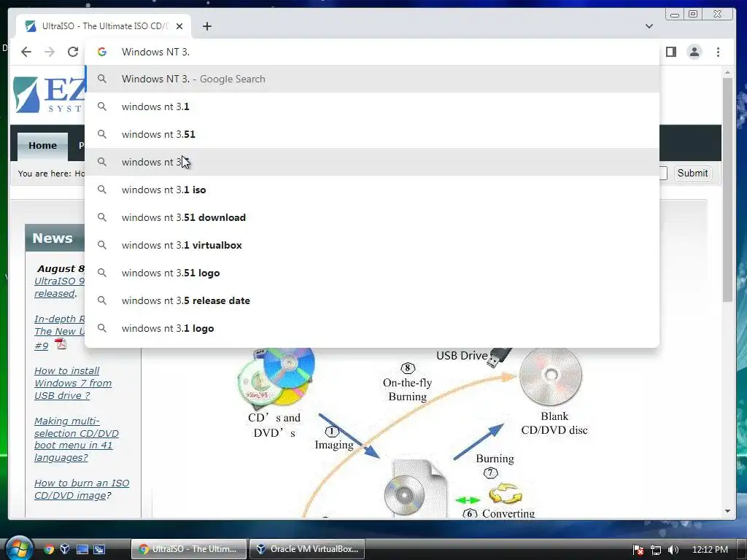Viewport: 747px width, 560px height.
Task: Open a new tab with the plus icon
Action: pos(206,26)
